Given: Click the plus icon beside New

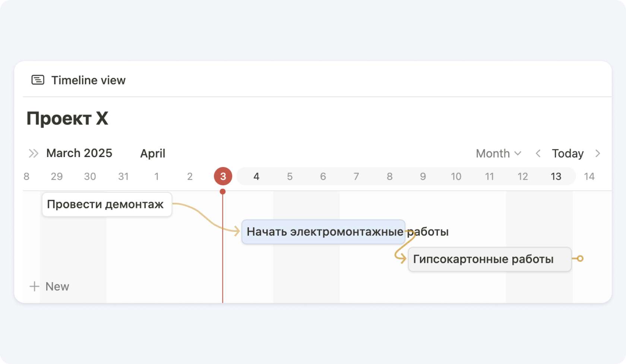Looking at the screenshot, I should [34, 287].
